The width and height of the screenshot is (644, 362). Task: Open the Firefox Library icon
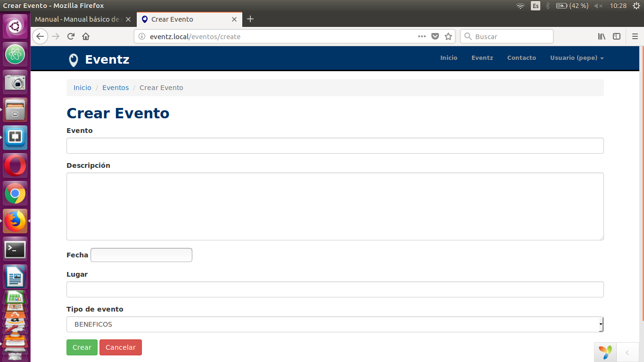coord(602,36)
